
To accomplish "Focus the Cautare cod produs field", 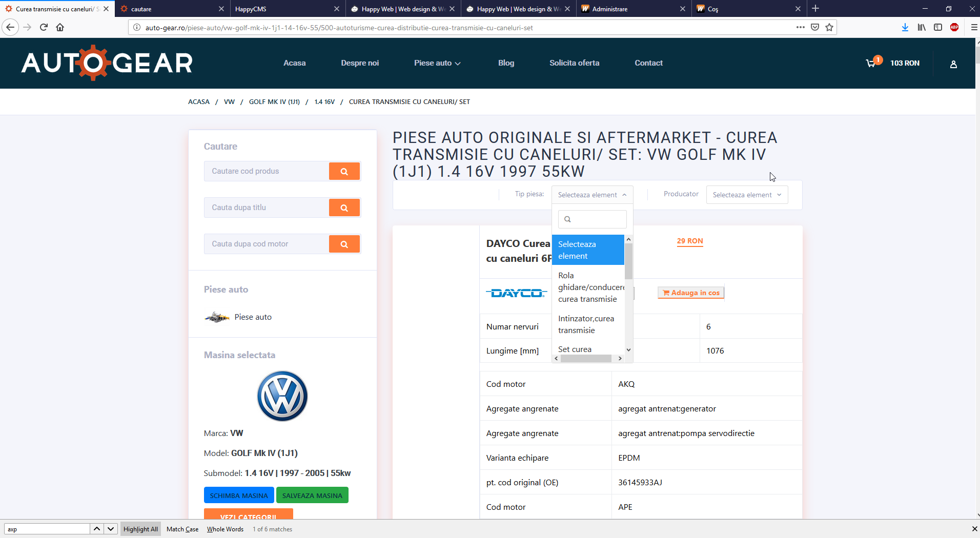I will click(267, 171).
